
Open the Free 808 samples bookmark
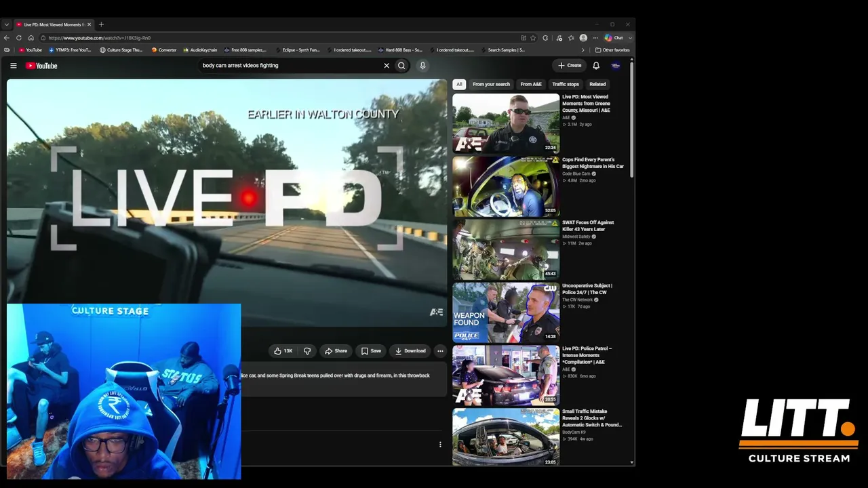pyautogui.click(x=245, y=50)
